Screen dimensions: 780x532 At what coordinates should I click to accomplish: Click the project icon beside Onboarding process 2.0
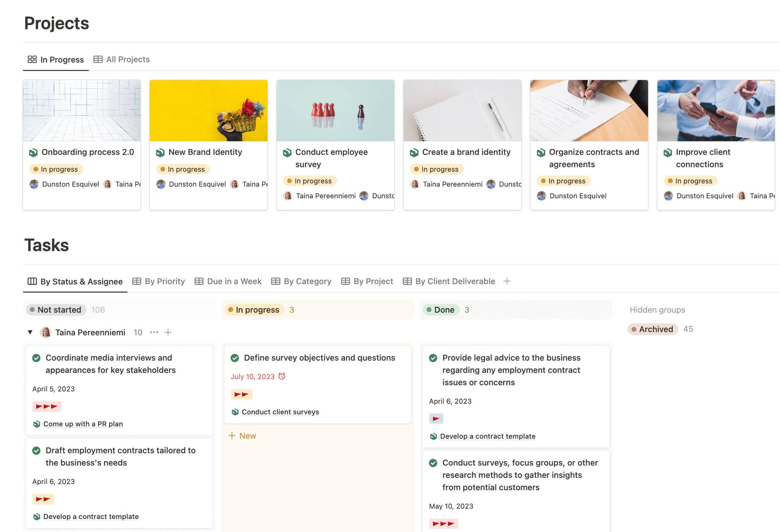click(33, 152)
